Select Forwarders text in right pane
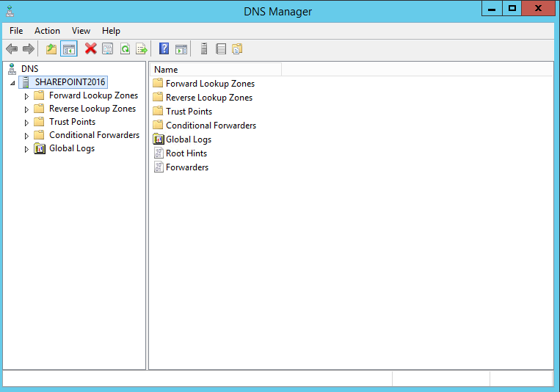The width and height of the screenshot is (560, 392). pyautogui.click(x=187, y=167)
